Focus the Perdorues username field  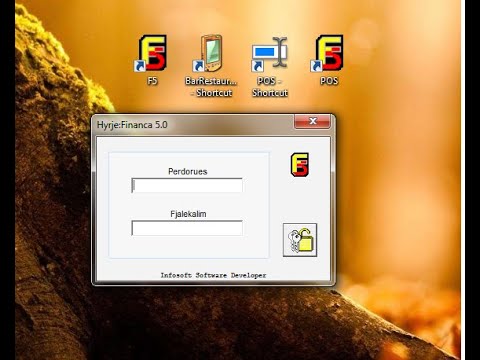187,185
